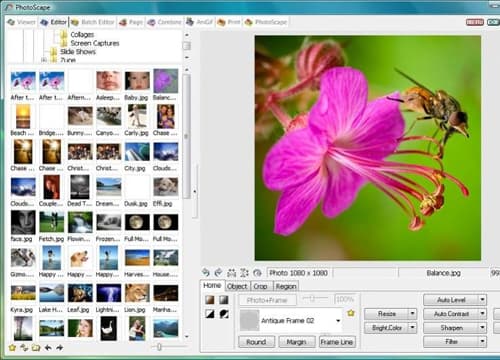
Task: Click the Collages folder icon in tree
Action: click(x=64, y=34)
